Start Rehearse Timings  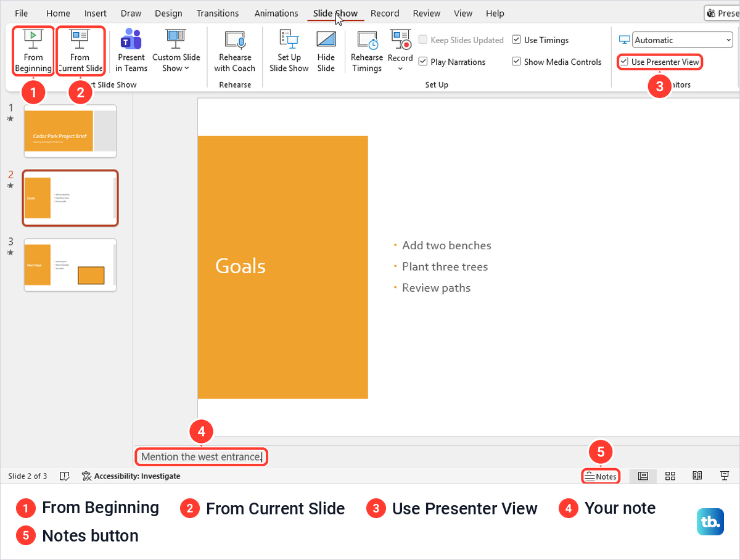point(367,51)
